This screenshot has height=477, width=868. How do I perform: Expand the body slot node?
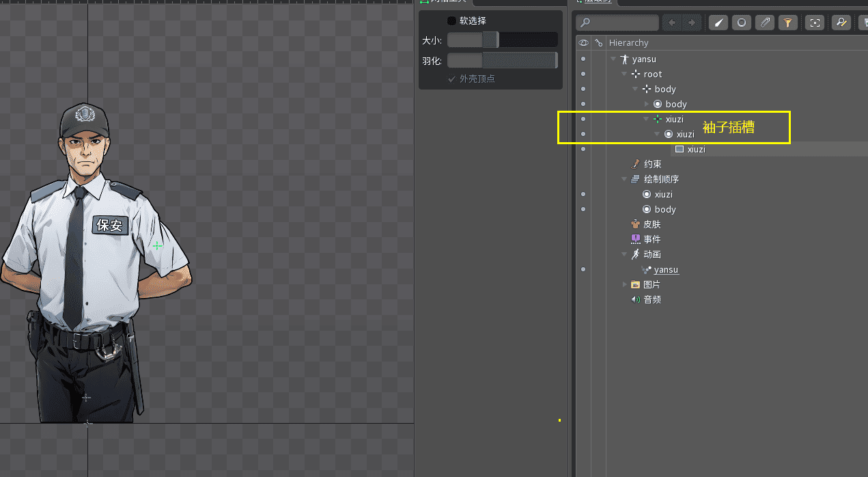point(647,104)
